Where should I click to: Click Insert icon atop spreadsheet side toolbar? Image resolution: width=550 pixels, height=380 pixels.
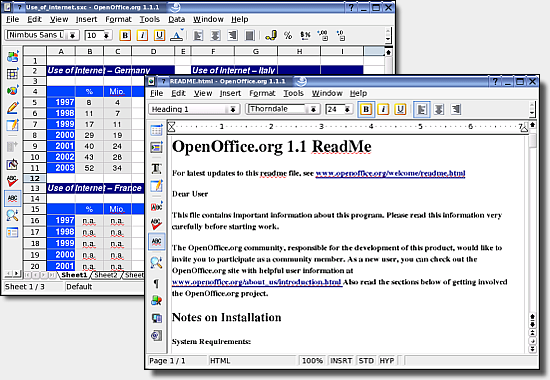13,56
